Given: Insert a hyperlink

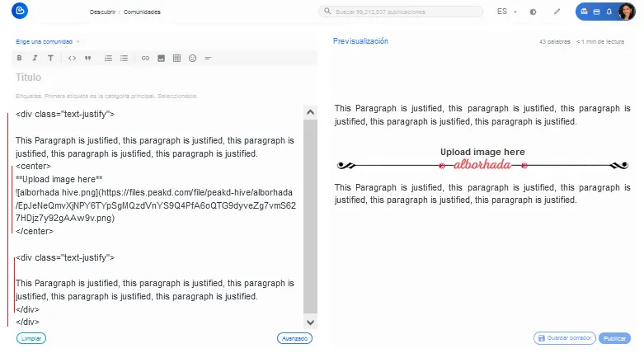Looking at the screenshot, I should pos(145,59).
